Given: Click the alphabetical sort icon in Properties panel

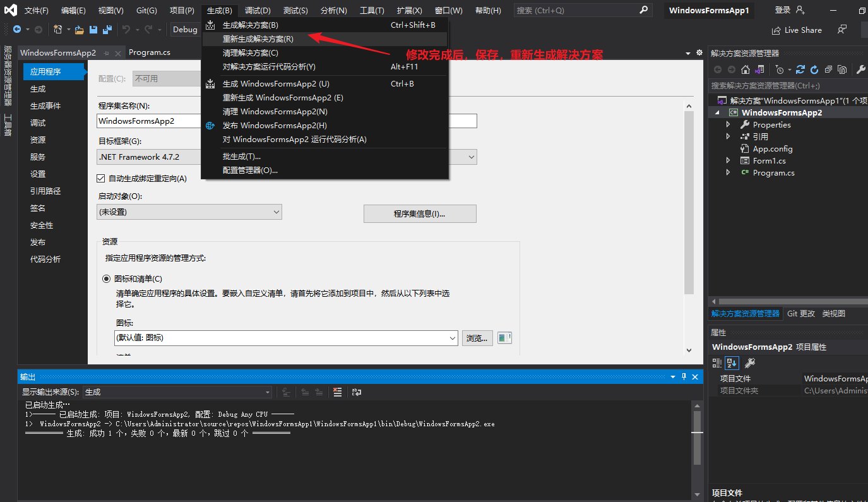Looking at the screenshot, I should pyautogui.click(x=732, y=362).
